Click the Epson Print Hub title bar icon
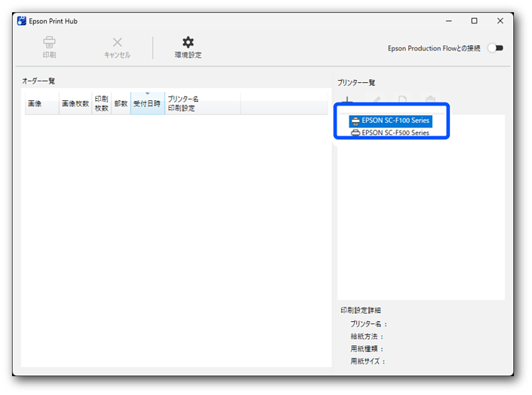This screenshot has height=395, width=532. tap(21, 21)
